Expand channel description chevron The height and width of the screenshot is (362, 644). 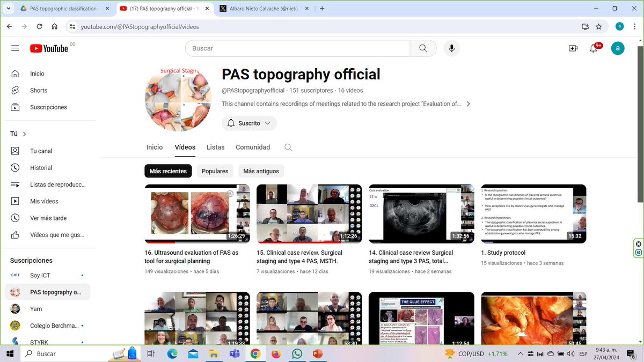tap(468, 104)
